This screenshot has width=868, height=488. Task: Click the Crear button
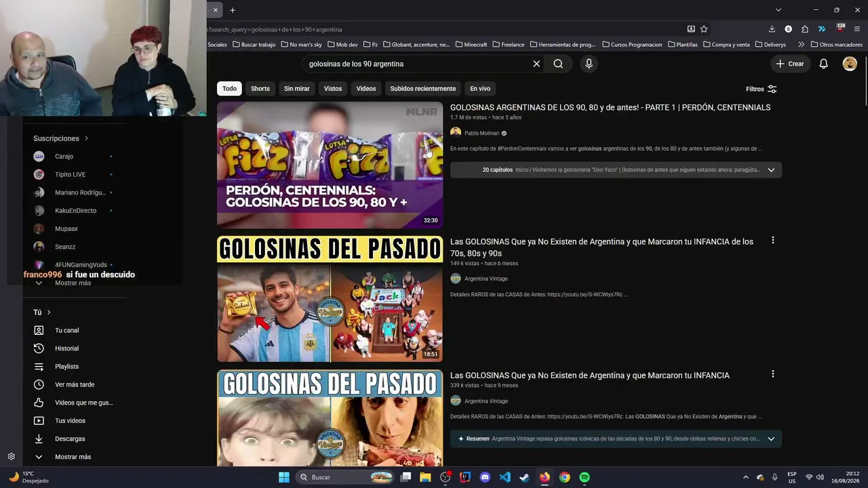point(790,64)
